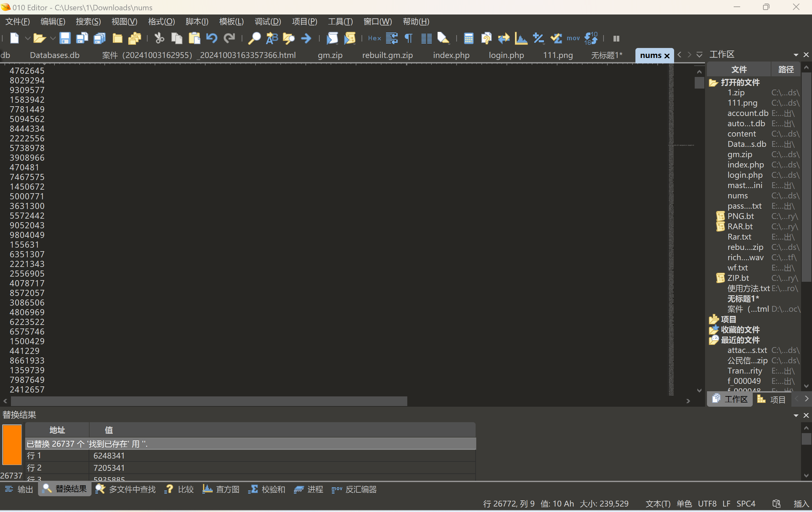
Task: Open the 替换结果 panel options dropdown
Action: click(x=796, y=415)
